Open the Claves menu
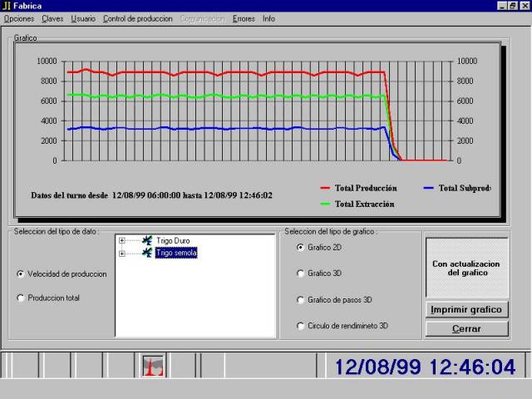Viewport: 532px width, 399px height. point(52,18)
